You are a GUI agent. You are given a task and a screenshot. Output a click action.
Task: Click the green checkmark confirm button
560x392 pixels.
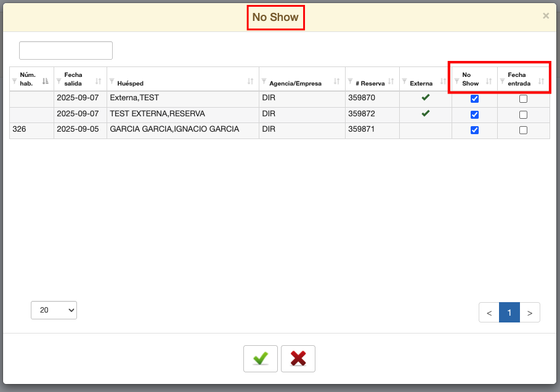[x=261, y=359]
